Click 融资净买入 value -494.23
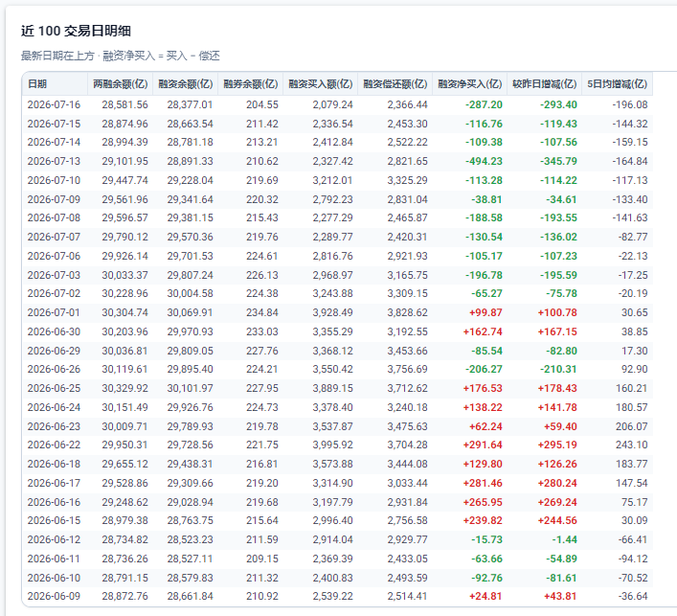Viewport: 677px width, 616px height. tap(484, 161)
